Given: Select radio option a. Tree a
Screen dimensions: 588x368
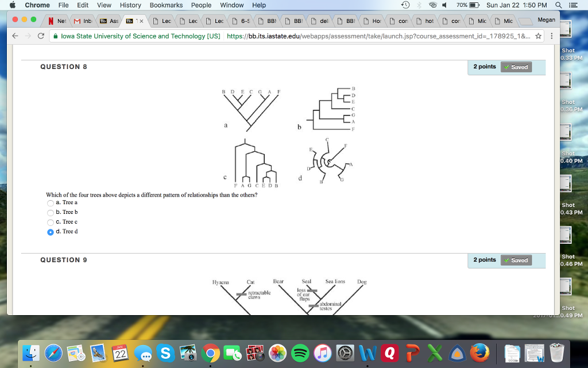Looking at the screenshot, I should click(51, 202).
